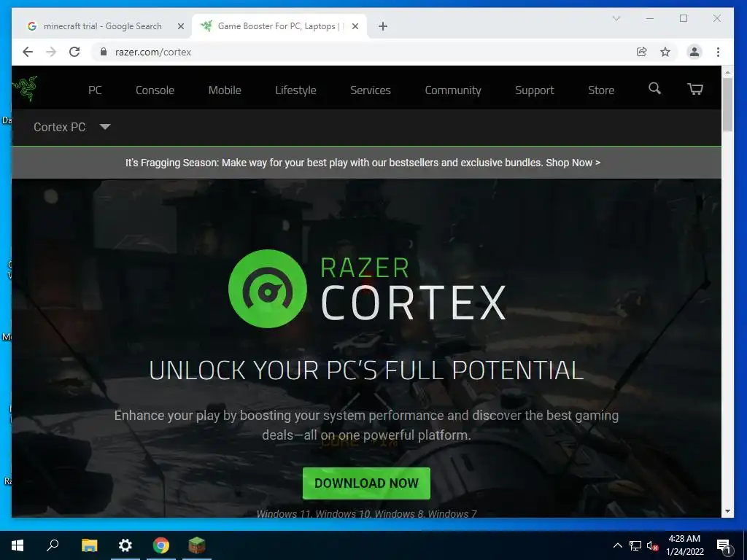
Task: Click the padlock site info icon
Action: click(104, 52)
